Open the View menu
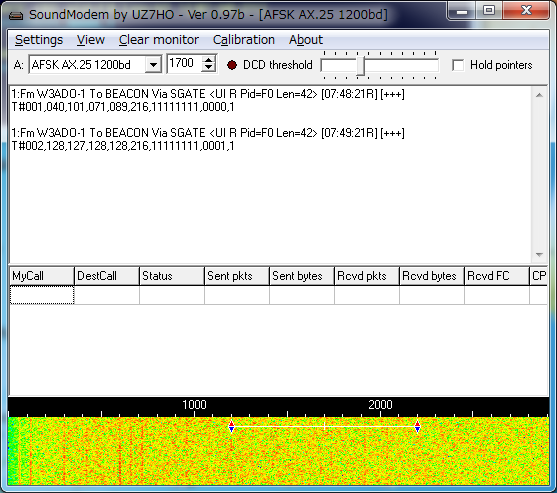This screenshot has height=493, width=557. tap(91, 40)
